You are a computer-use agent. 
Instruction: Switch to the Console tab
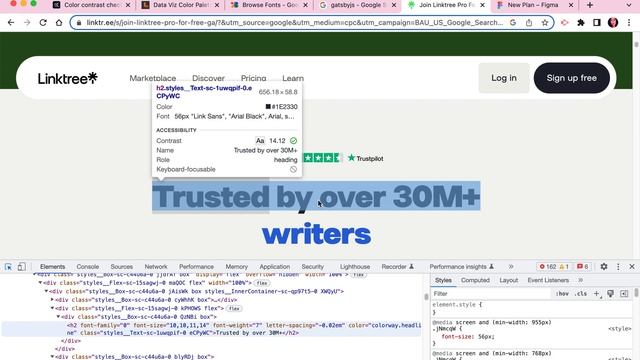88,267
